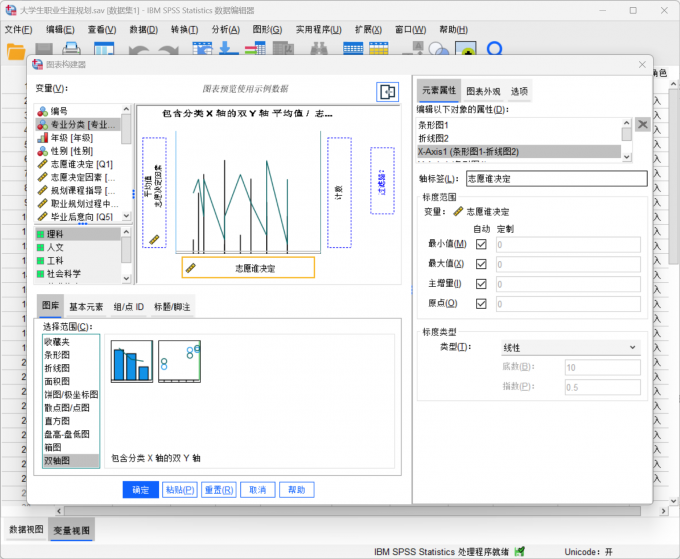Click the 重置 button
680x559 pixels.
click(218, 490)
